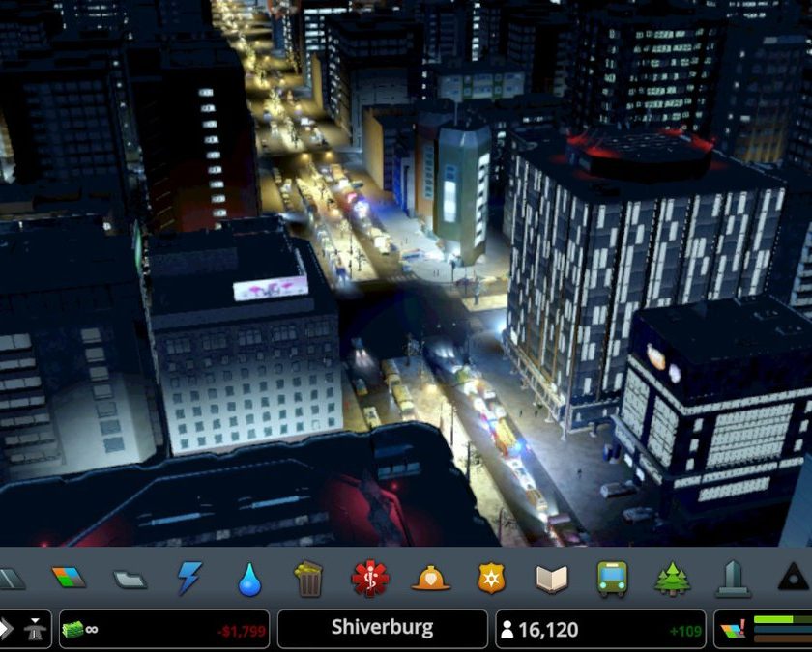The height and width of the screenshot is (652, 812).
Task: Open the Parks pine trees menu
Action: 672,579
